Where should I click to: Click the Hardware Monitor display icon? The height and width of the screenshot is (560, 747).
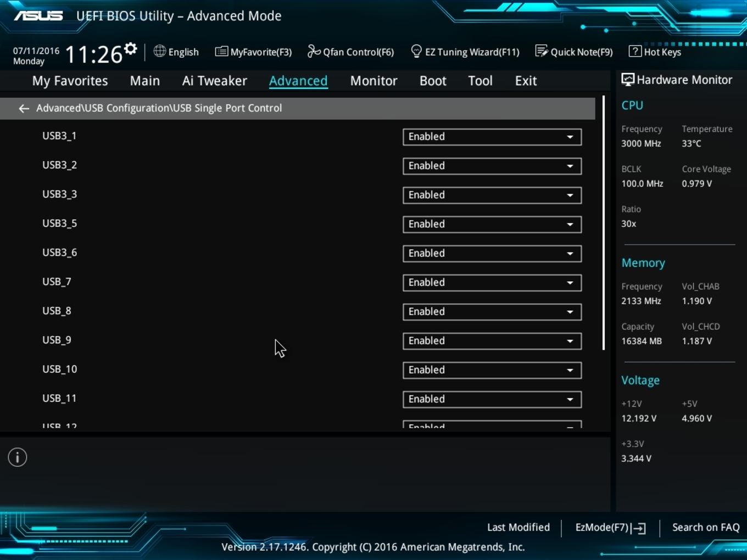628,80
